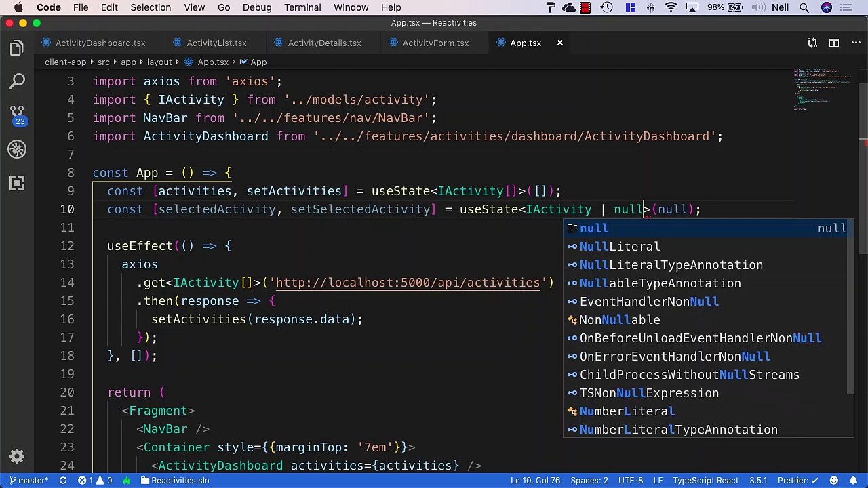Open the Code menu
This screenshot has height=488, width=868.
(49, 7)
